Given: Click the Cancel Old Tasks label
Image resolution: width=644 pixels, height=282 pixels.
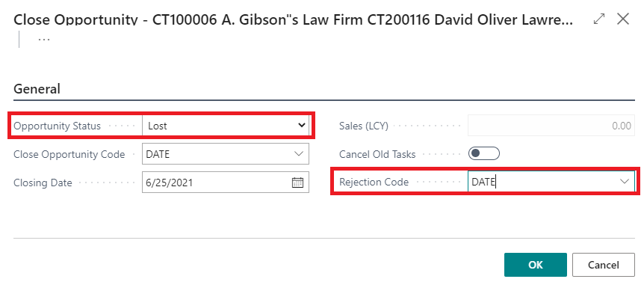Looking at the screenshot, I should click(377, 155).
